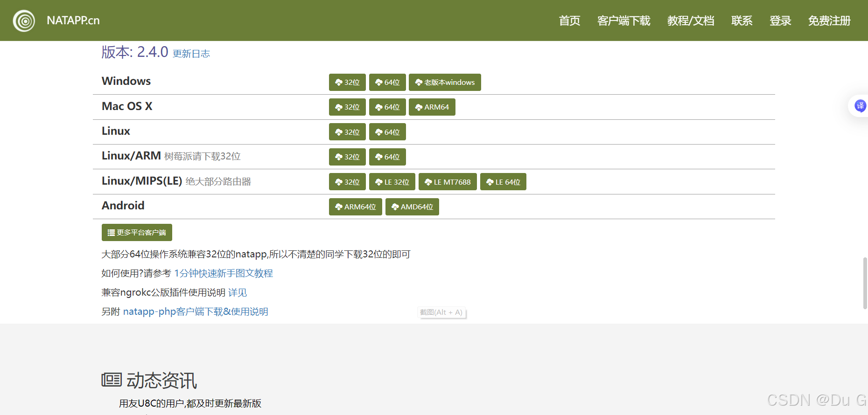This screenshot has height=415, width=868.
Task: Click the 动态资讯 newspaper icon
Action: pyautogui.click(x=112, y=380)
